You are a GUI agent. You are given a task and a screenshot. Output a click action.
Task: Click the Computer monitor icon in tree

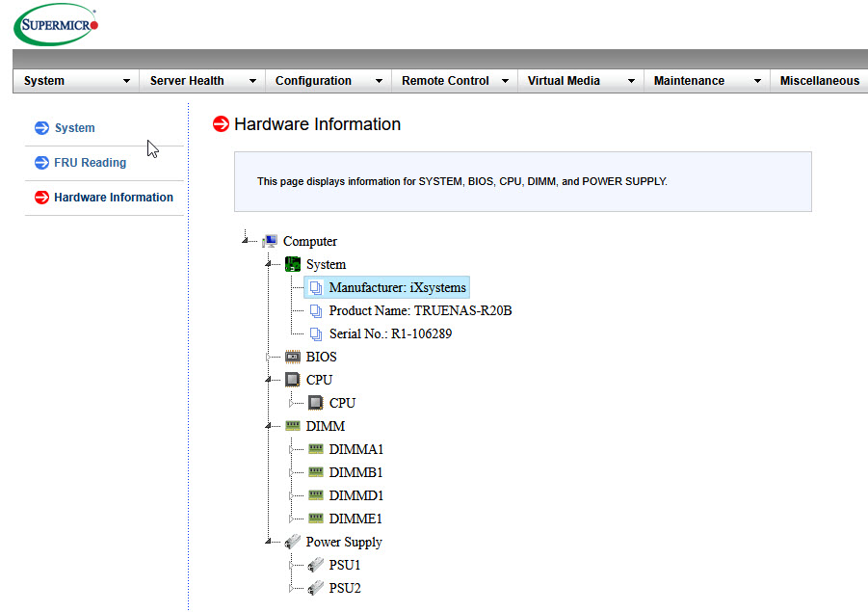click(x=270, y=241)
